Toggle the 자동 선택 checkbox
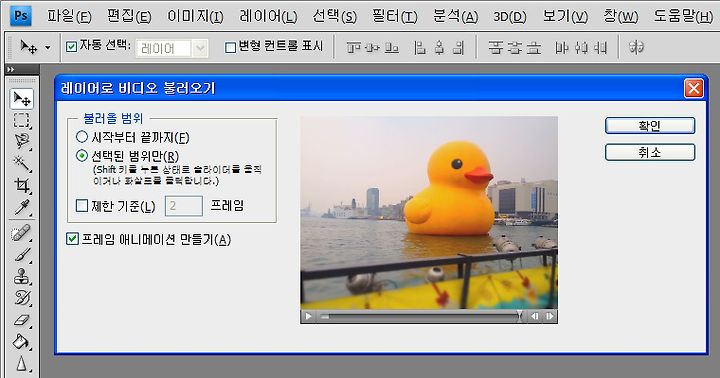This screenshot has height=378, width=720. pyautogui.click(x=72, y=46)
